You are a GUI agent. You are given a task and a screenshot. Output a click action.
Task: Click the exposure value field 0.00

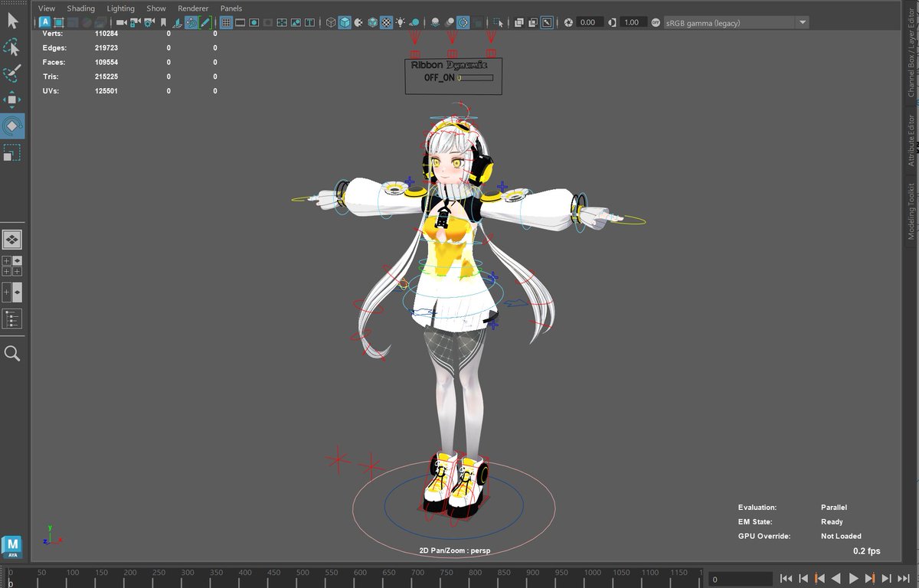pyautogui.click(x=590, y=23)
